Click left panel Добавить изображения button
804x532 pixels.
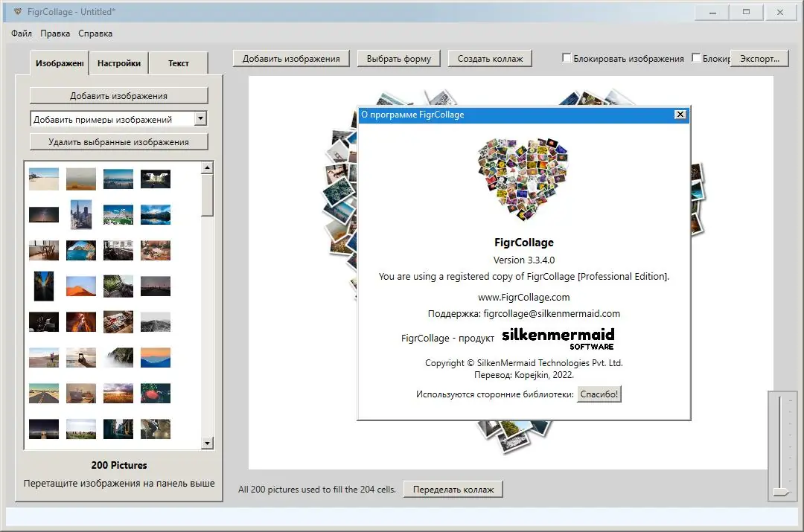coord(119,96)
